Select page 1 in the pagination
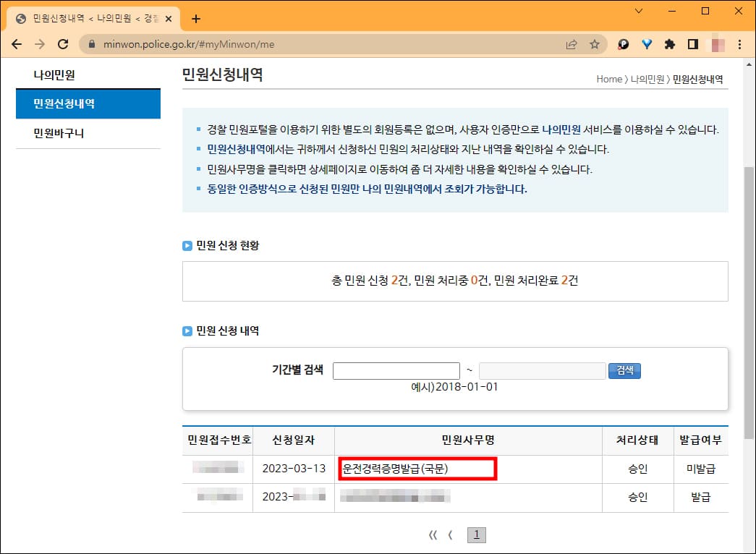The image size is (756, 554). click(476, 534)
